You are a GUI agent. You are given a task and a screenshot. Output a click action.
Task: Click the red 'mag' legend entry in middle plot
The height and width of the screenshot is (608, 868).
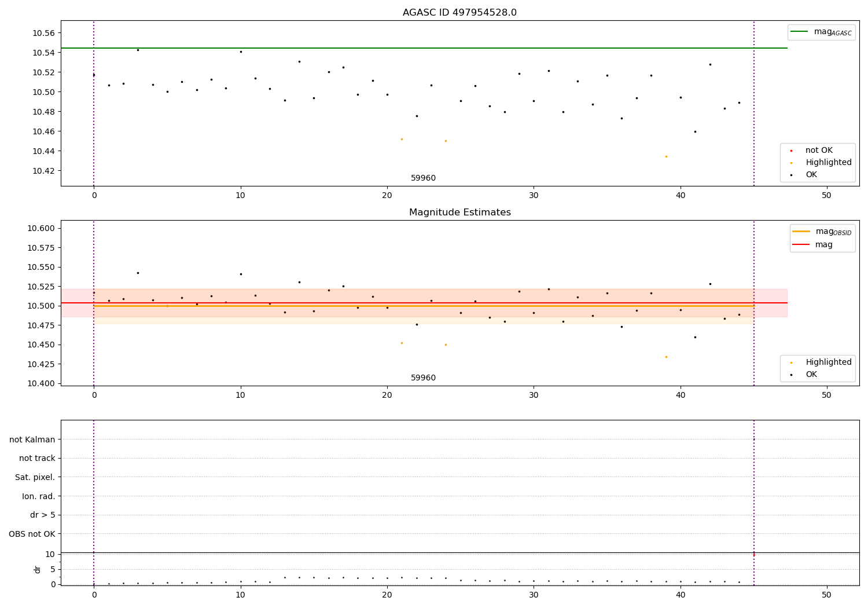click(x=813, y=245)
